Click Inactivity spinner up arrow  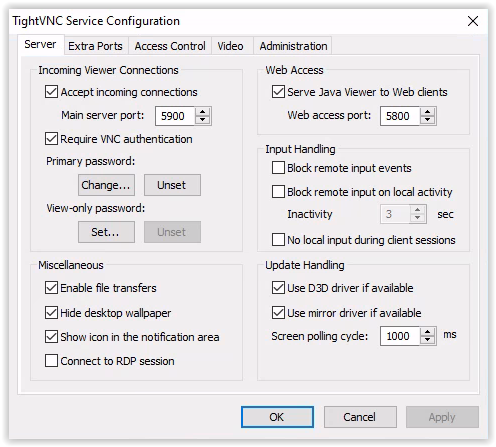[417, 210]
